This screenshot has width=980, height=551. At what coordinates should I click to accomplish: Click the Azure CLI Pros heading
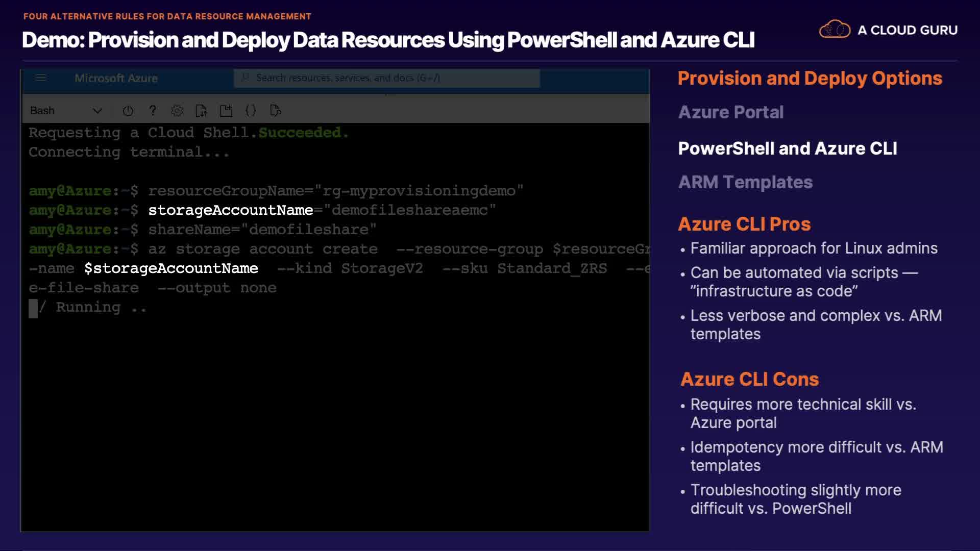pyautogui.click(x=744, y=224)
